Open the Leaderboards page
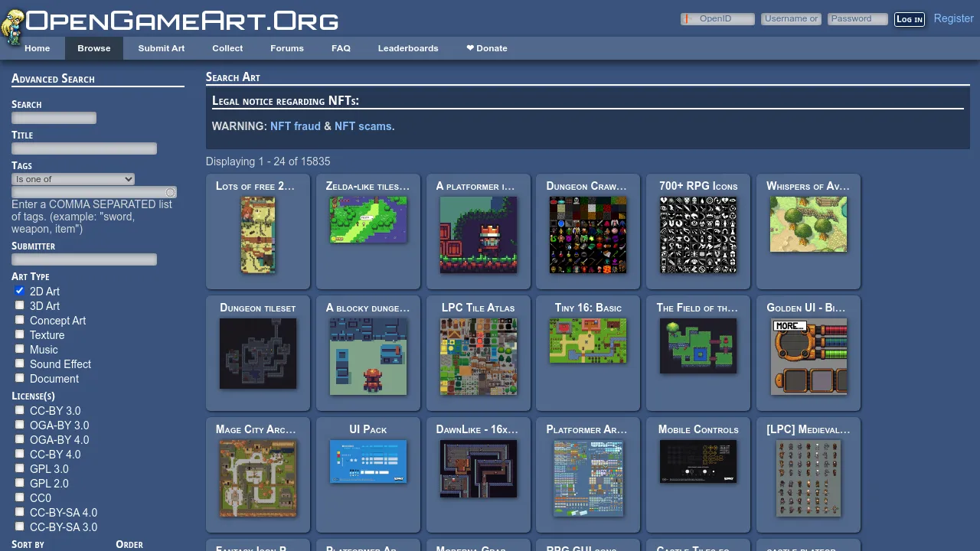Viewport: 980px width, 551px height. (x=408, y=48)
